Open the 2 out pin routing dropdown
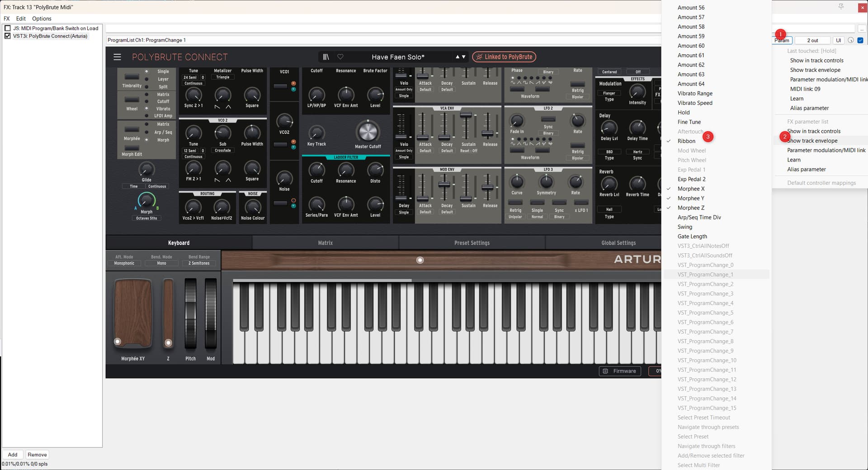Screen dimensions: 868x470 pos(812,40)
